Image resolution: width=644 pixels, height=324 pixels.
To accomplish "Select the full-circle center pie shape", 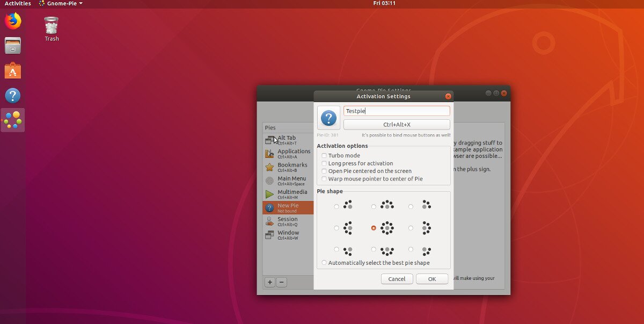I will click(374, 228).
